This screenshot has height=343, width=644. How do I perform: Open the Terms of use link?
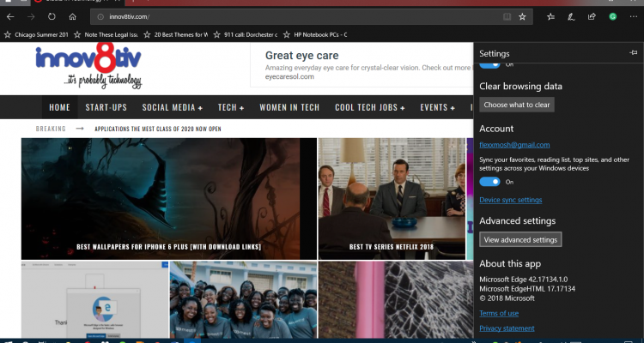pyautogui.click(x=499, y=313)
